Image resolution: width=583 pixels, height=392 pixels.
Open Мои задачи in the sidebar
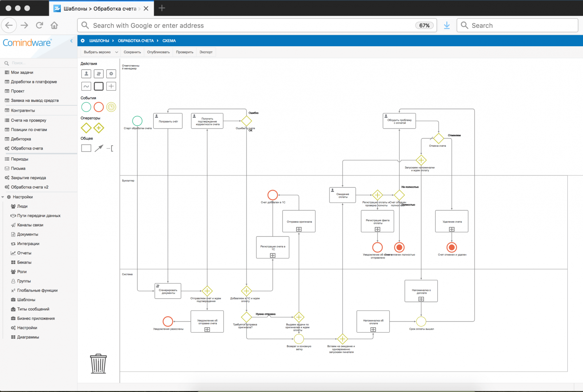[22, 72]
